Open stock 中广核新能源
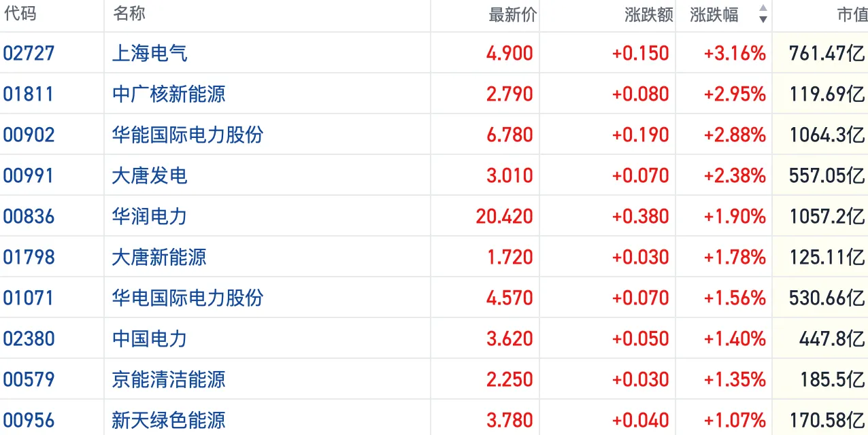 click(169, 94)
